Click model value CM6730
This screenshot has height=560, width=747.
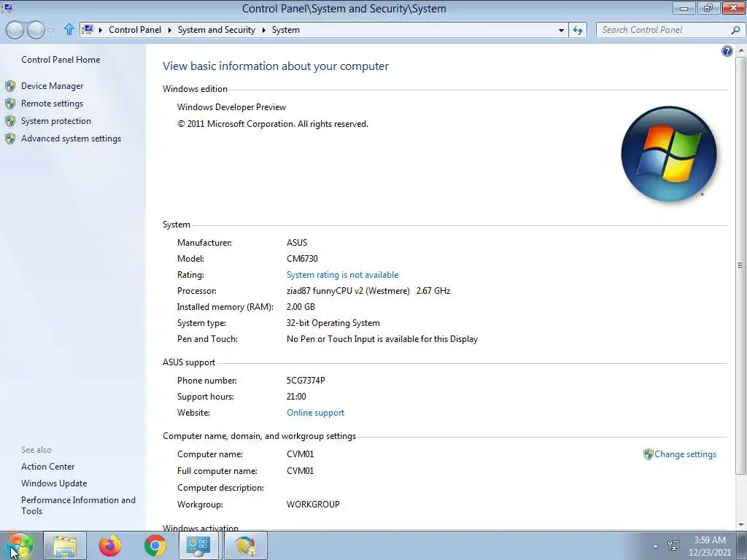302,259
